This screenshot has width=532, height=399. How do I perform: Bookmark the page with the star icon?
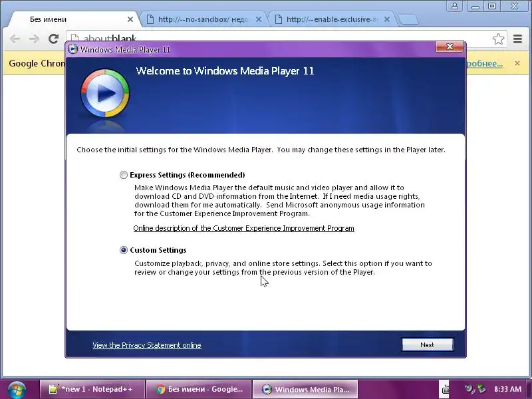click(498, 39)
